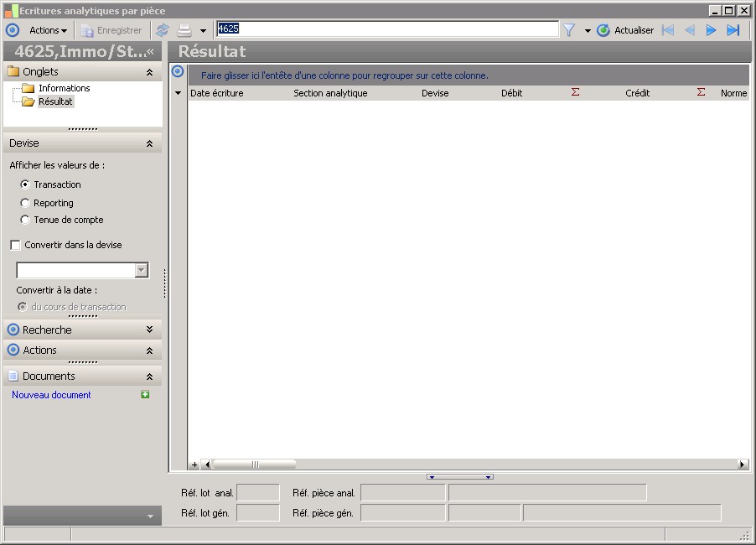Screen dimensions: 756x545
Task: Click the first Réf. pièce anal. field
Action: 402,493
